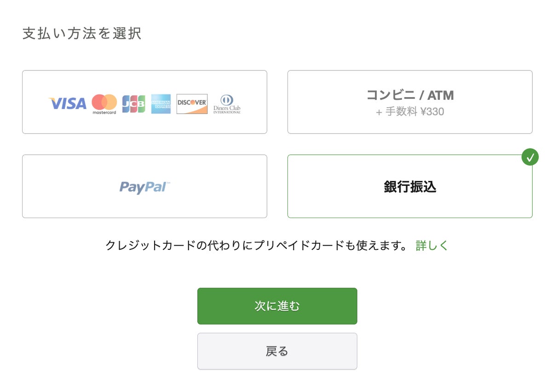This screenshot has height=392, width=552.
Task: Click the 'ATM' word in the konbini option
Action: tap(441, 95)
